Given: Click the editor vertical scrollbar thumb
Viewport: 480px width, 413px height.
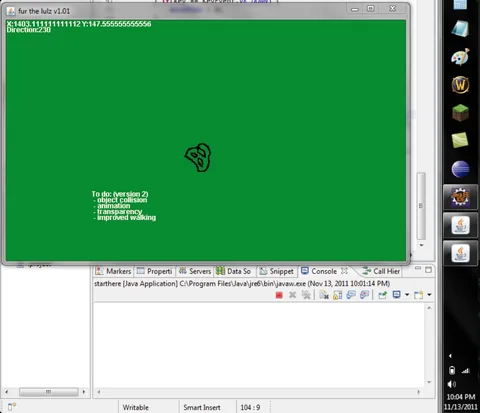Looking at the screenshot, I should [421, 206].
